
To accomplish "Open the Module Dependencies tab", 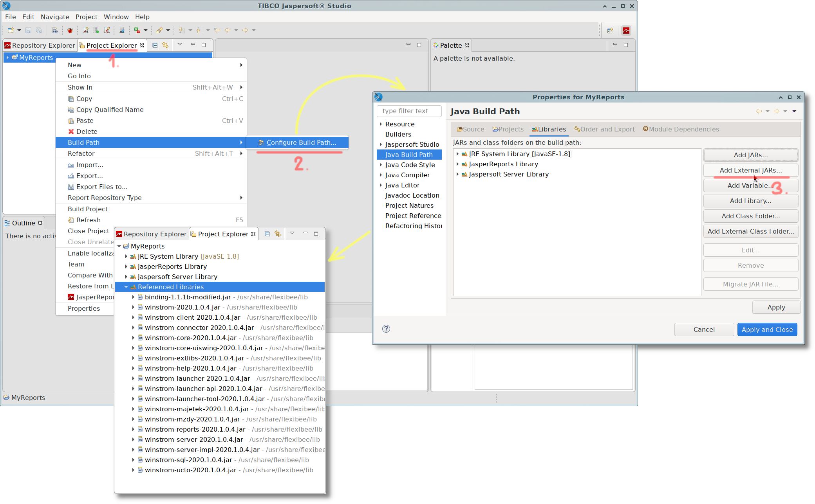I will (x=681, y=129).
